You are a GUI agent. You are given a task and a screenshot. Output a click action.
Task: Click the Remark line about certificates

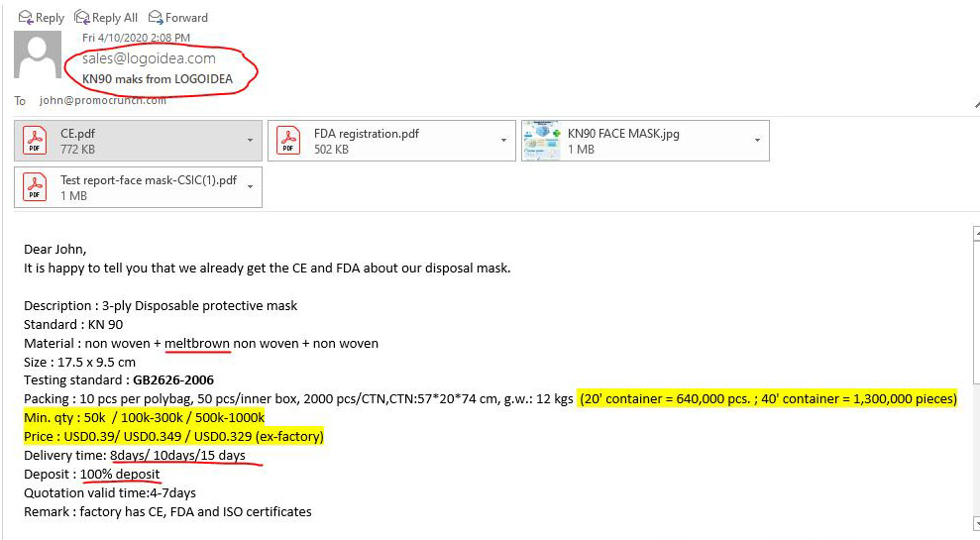167,511
